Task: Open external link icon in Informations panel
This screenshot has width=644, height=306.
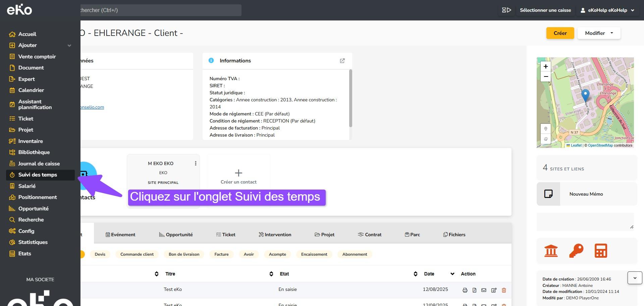Action: 342,61
